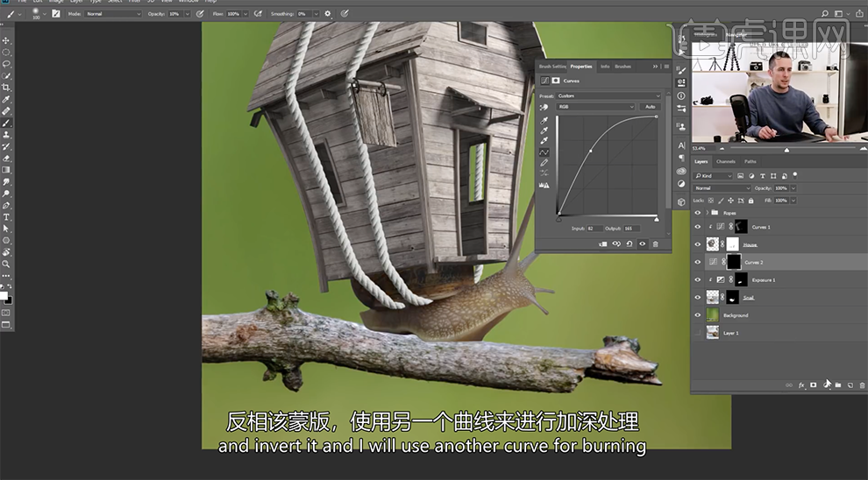The height and width of the screenshot is (480, 868).
Task: Hide the Snail layer
Action: pos(698,298)
